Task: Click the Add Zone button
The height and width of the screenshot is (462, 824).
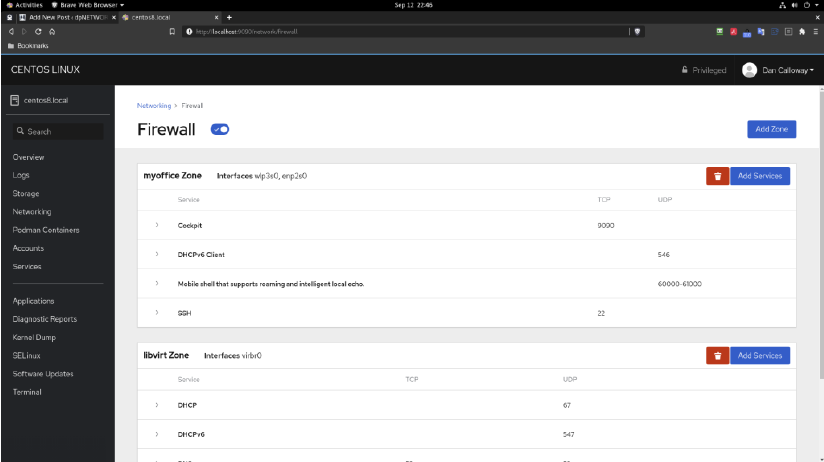Action: (x=771, y=129)
